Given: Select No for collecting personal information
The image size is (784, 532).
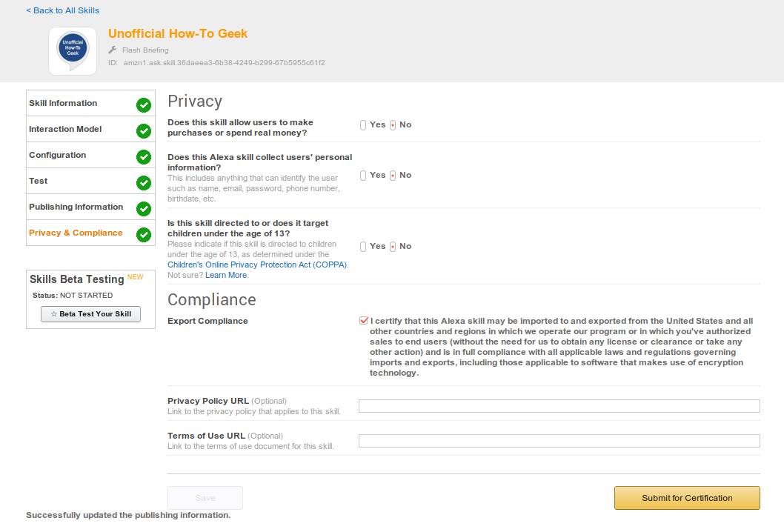Looking at the screenshot, I should click(393, 176).
